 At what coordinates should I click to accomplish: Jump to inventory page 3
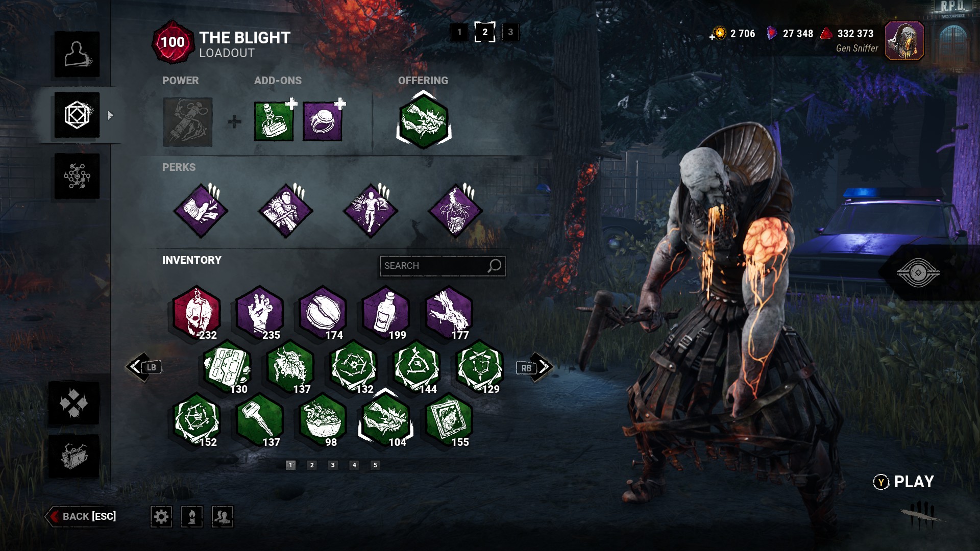point(333,465)
